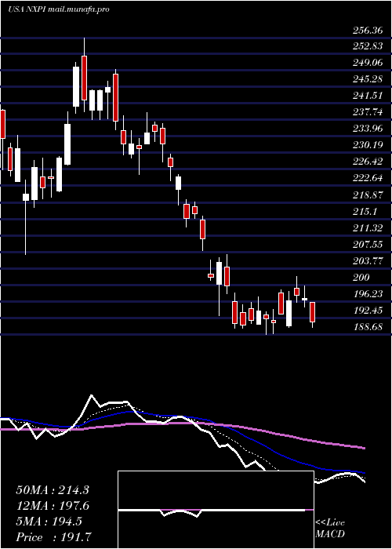Image resolution: width=392 pixels, height=549 pixels.
Task: Select the 237.74 price level label
Action: (x=368, y=112)
